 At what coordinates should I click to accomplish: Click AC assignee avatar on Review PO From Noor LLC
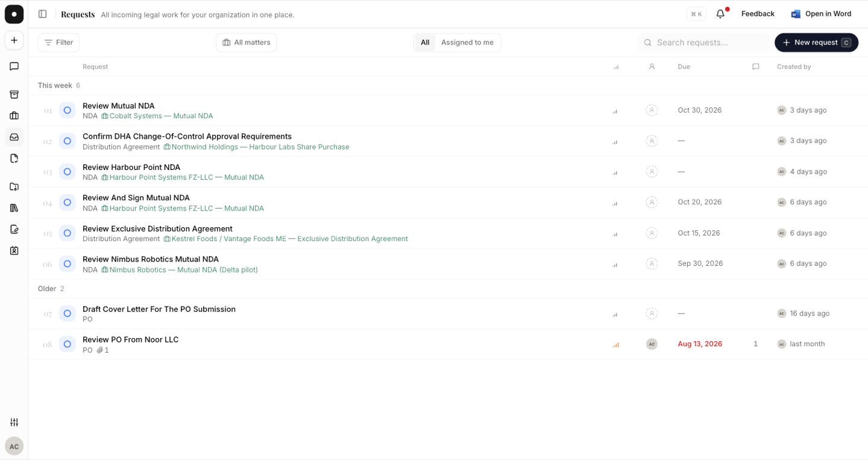(652, 344)
